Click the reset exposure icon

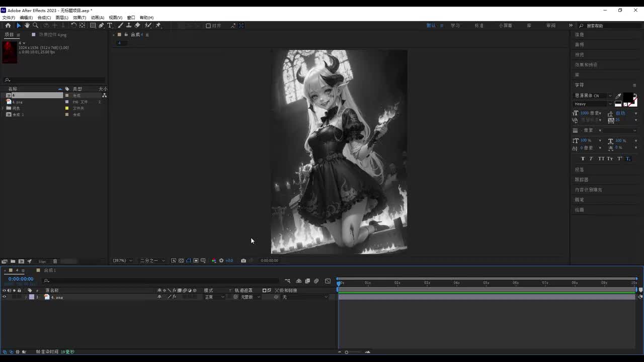coord(221,260)
